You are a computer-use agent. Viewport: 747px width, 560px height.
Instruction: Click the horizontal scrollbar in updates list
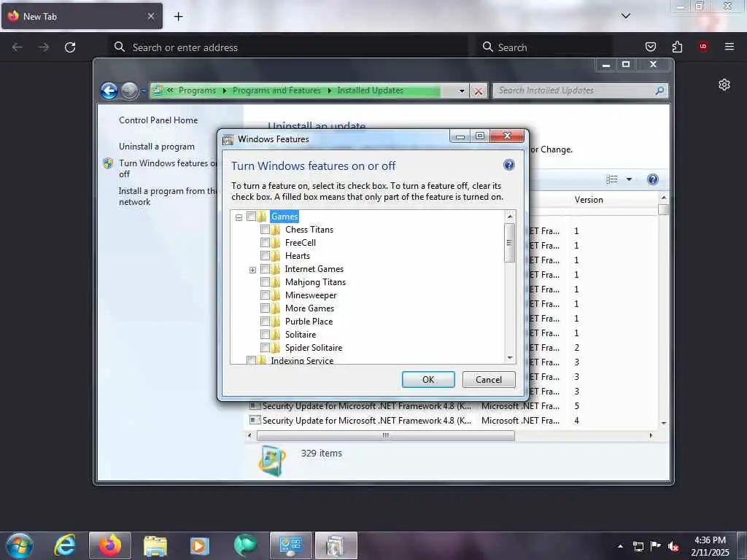(385, 435)
